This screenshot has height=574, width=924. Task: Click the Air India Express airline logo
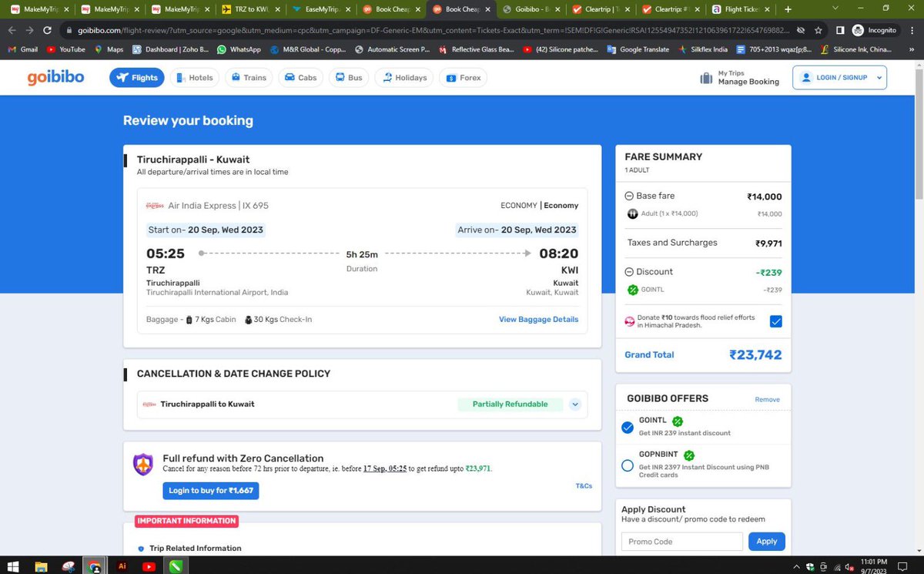(155, 206)
